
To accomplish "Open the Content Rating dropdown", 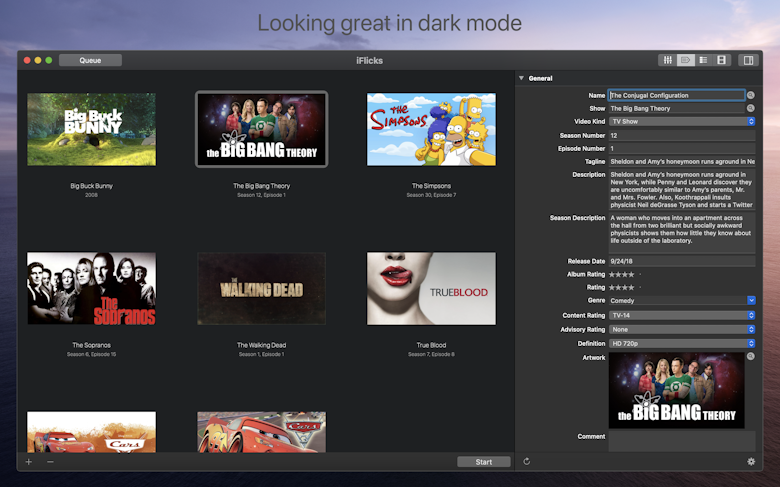I will 682,315.
